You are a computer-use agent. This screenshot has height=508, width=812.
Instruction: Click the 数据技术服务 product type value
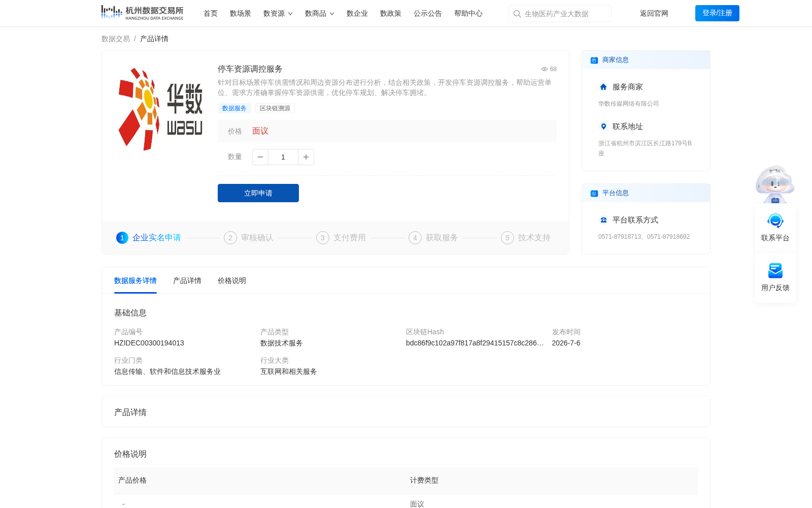coord(282,343)
